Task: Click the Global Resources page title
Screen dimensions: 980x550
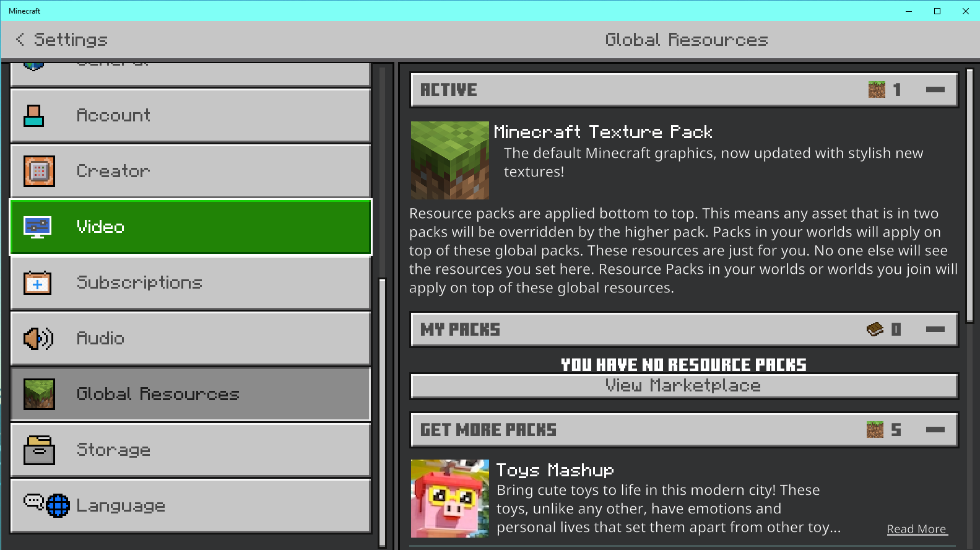Action: tap(687, 40)
